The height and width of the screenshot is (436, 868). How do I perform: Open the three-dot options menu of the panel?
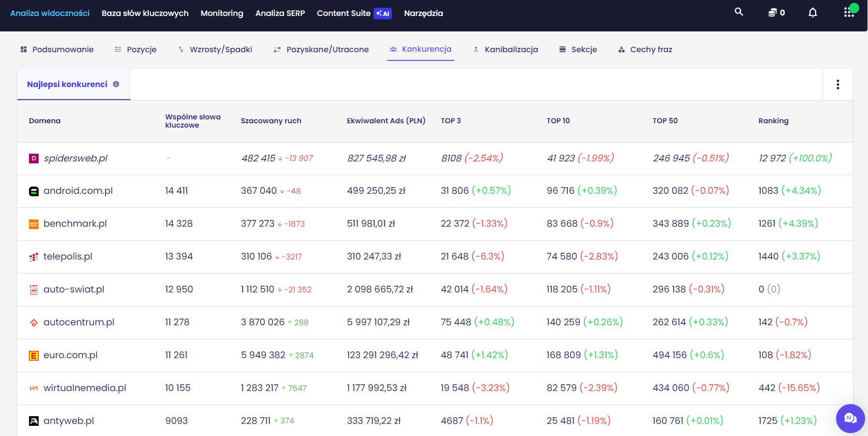pos(838,85)
